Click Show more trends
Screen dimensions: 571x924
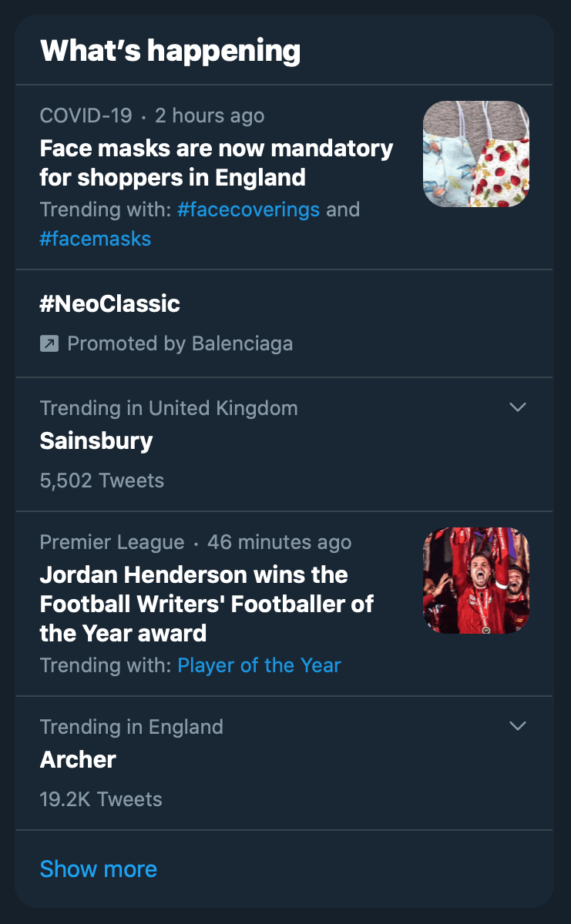click(x=99, y=869)
